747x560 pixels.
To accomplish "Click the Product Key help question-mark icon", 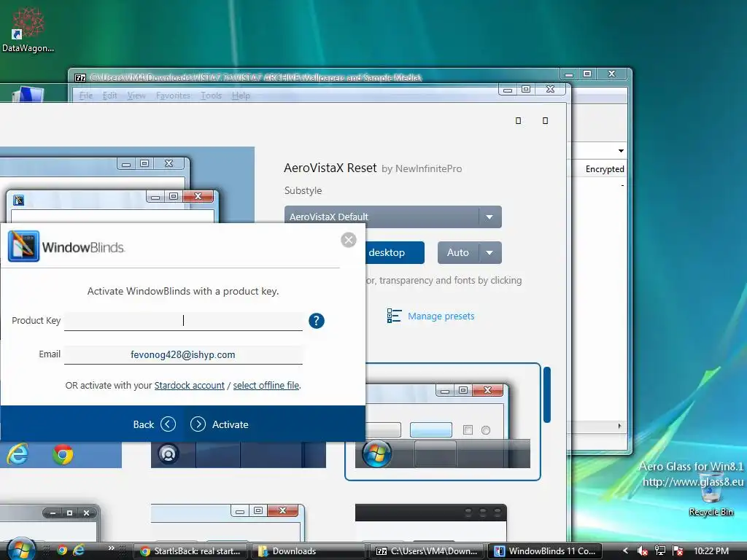I will [317, 321].
